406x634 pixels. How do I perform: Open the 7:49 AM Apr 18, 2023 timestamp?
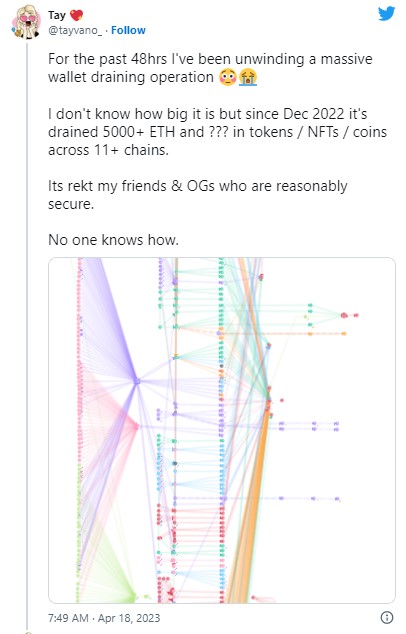[104, 618]
